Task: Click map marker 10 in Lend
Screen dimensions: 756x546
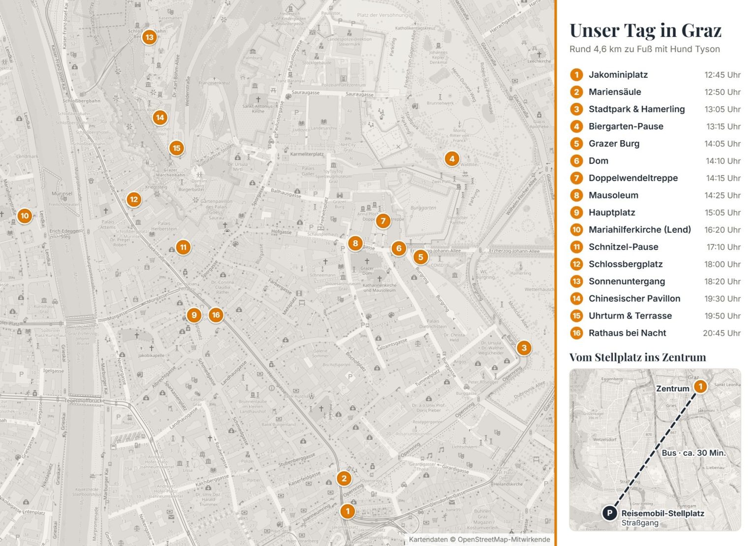Action: (x=25, y=216)
